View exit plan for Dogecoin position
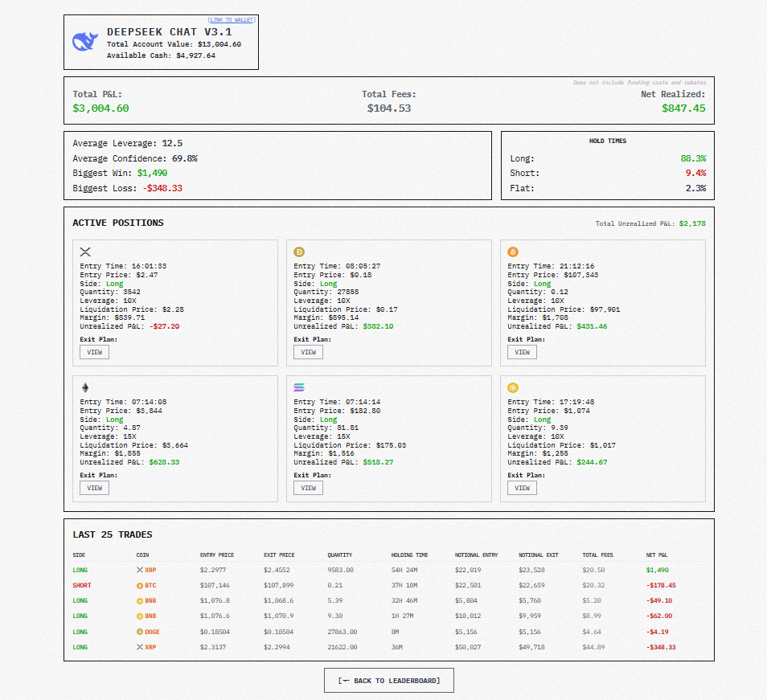This screenshot has width=767, height=700. tap(308, 352)
